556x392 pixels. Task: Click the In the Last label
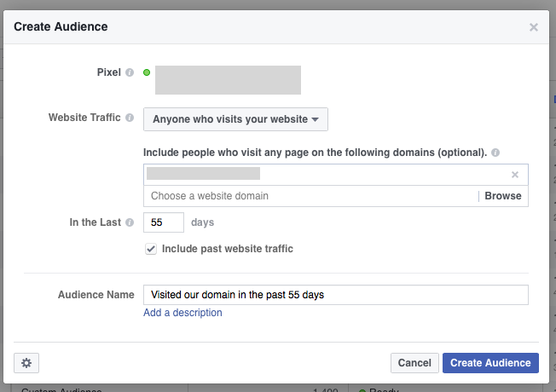click(95, 222)
